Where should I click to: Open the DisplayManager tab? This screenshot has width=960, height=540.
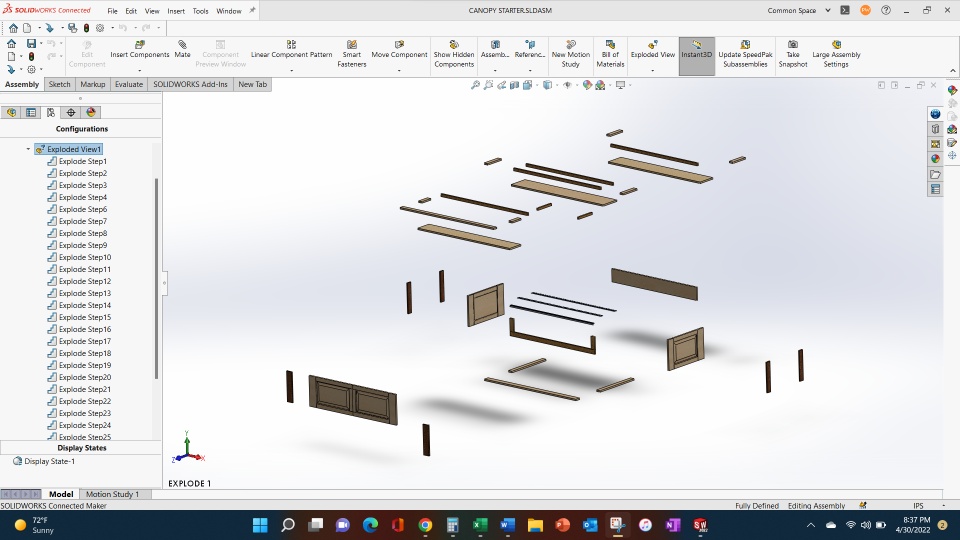[x=91, y=113]
